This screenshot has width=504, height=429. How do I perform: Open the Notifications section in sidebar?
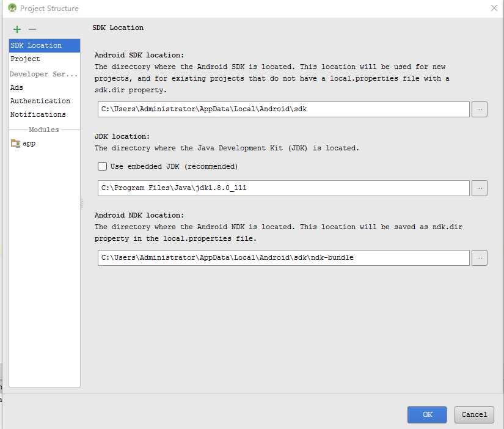[x=45, y=114]
